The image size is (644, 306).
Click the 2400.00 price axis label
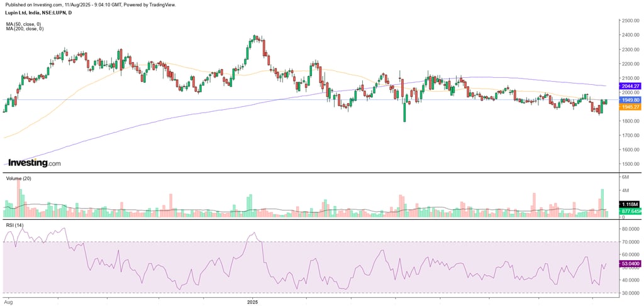pos(631,35)
